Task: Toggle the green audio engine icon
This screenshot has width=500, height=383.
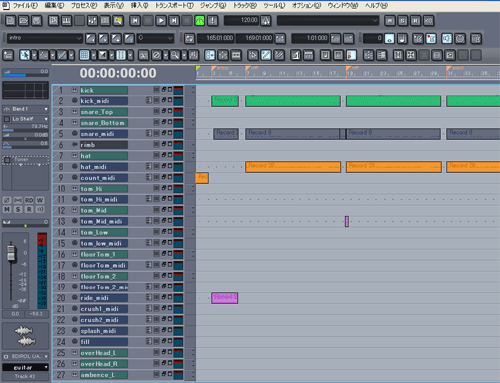Action: coord(200,21)
